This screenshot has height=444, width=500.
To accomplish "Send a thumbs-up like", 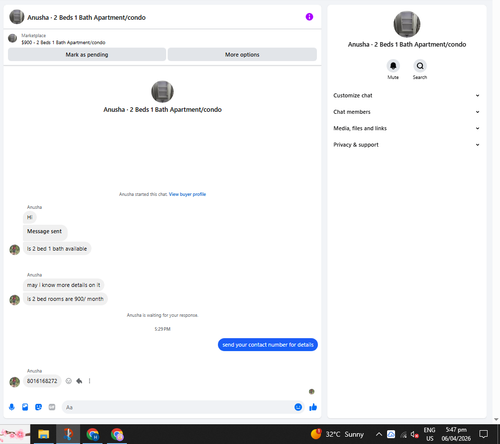I will (x=313, y=407).
